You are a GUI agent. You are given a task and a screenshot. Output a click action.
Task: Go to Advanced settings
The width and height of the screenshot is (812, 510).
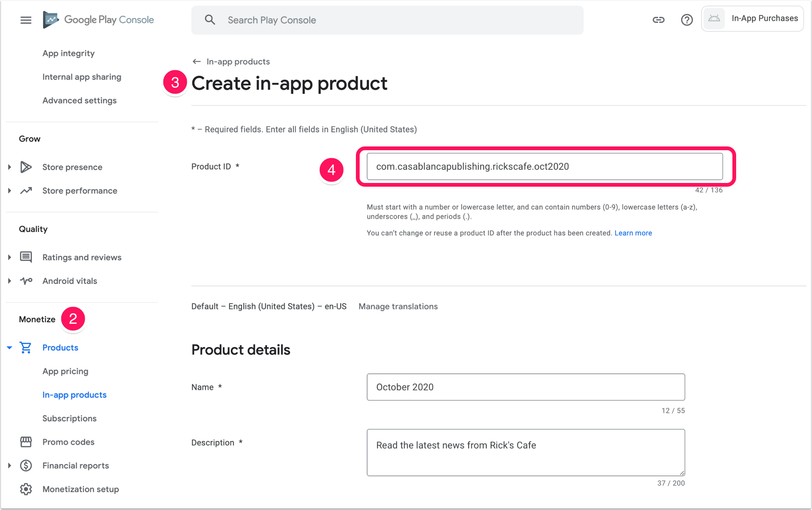pyautogui.click(x=80, y=101)
